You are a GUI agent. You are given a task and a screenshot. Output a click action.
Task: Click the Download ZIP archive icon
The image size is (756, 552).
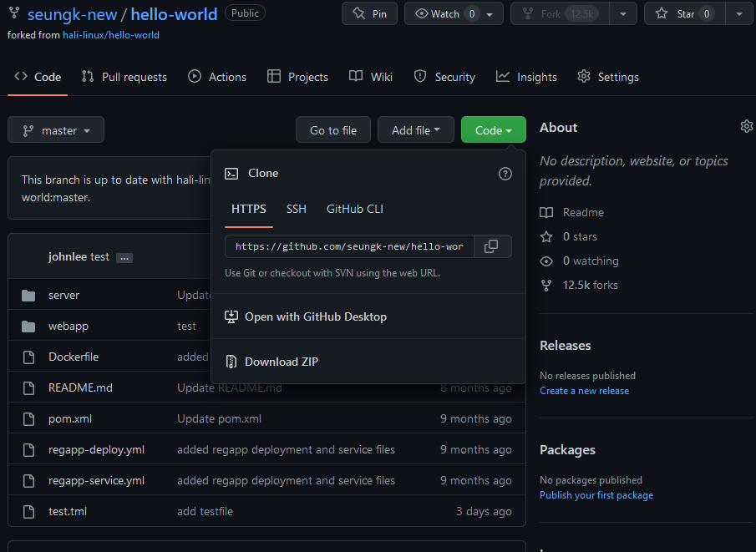tap(231, 362)
